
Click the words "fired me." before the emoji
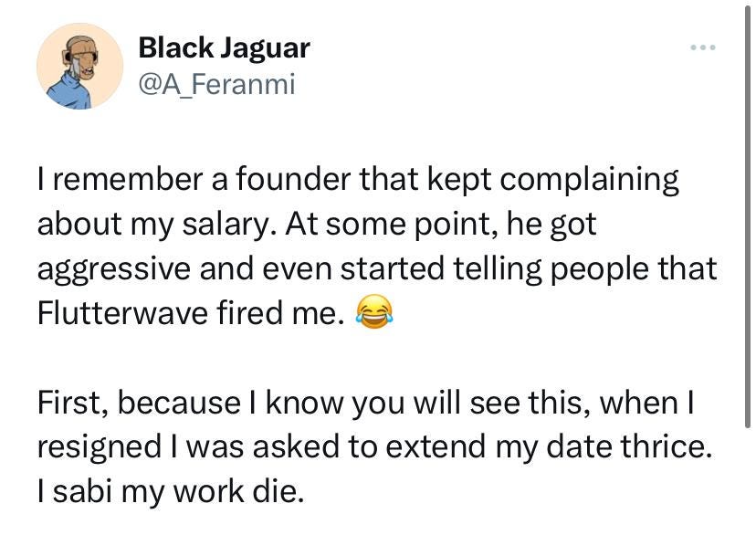pyautogui.click(x=280, y=312)
